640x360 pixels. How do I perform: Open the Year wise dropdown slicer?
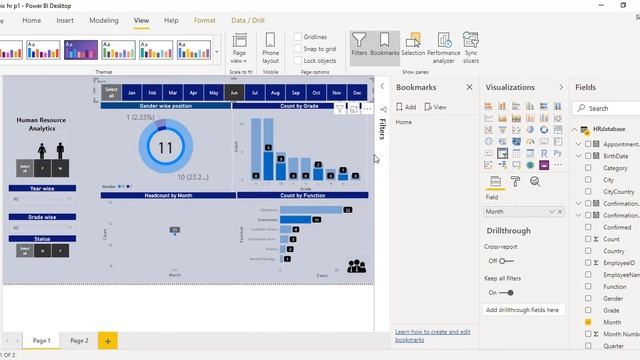click(x=42, y=199)
